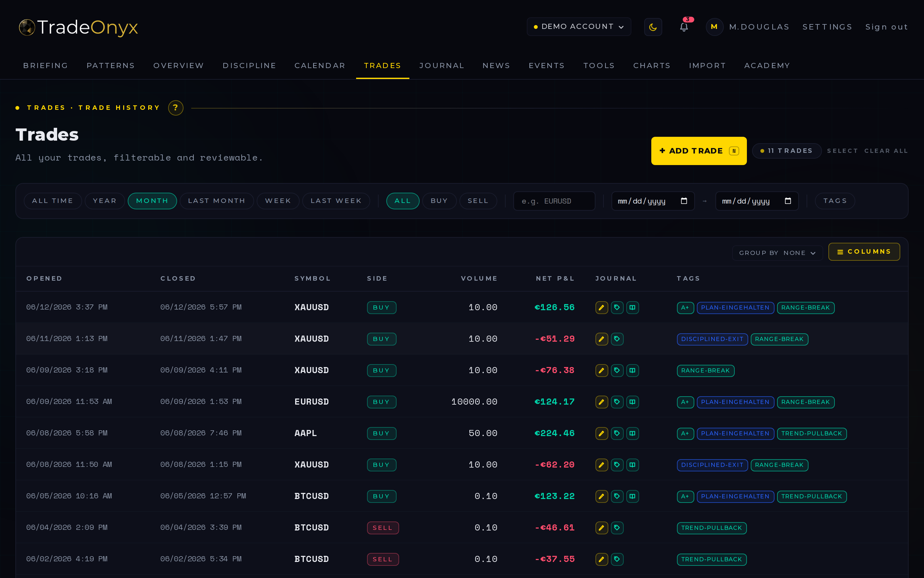Open tag icon for 06/12 XAUUSD trade
Image resolution: width=924 pixels, height=578 pixels.
click(617, 307)
